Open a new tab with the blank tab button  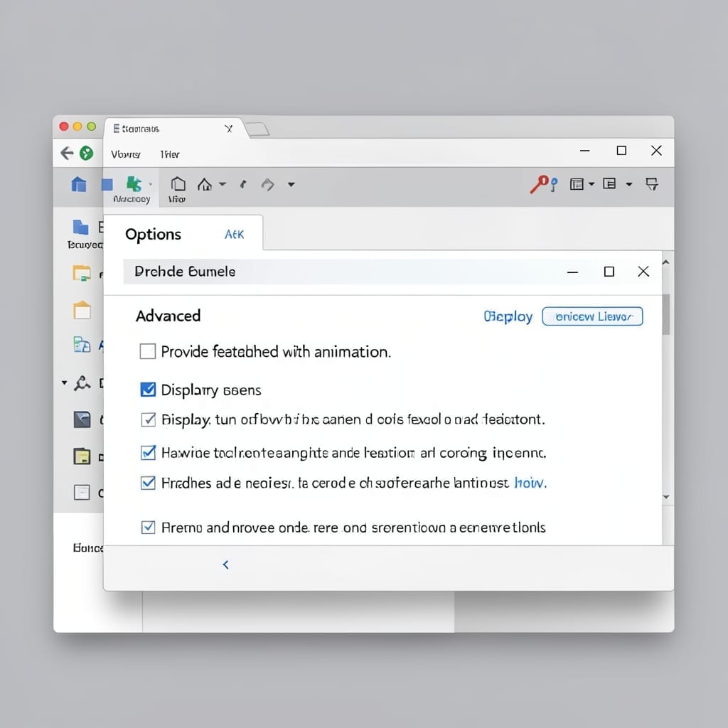(257, 129)
